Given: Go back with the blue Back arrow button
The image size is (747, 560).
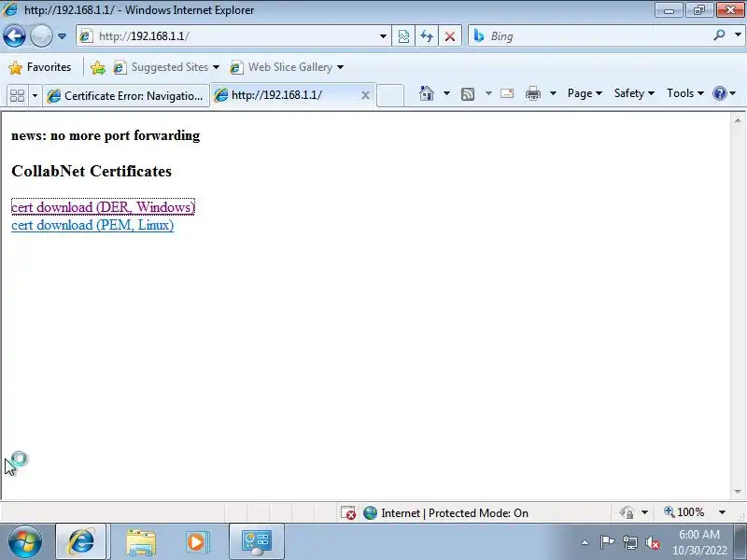Looking at the screenshot, I should (14, 36).
